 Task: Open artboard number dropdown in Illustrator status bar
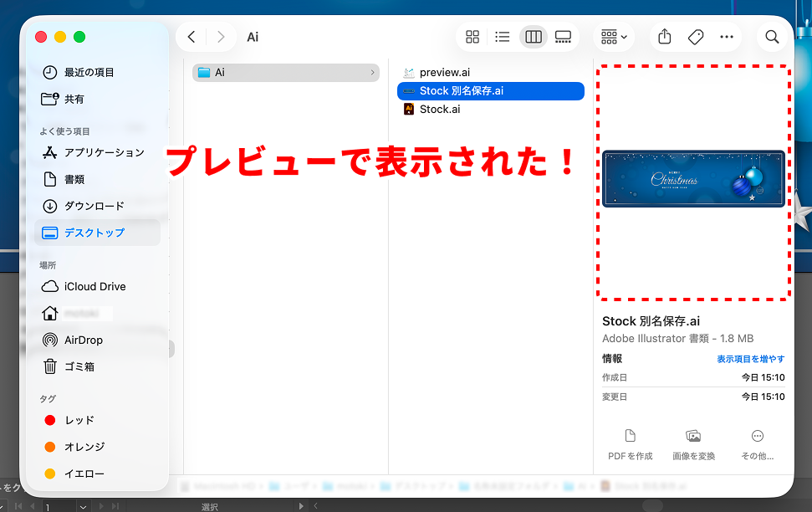(x=83, y=507)
